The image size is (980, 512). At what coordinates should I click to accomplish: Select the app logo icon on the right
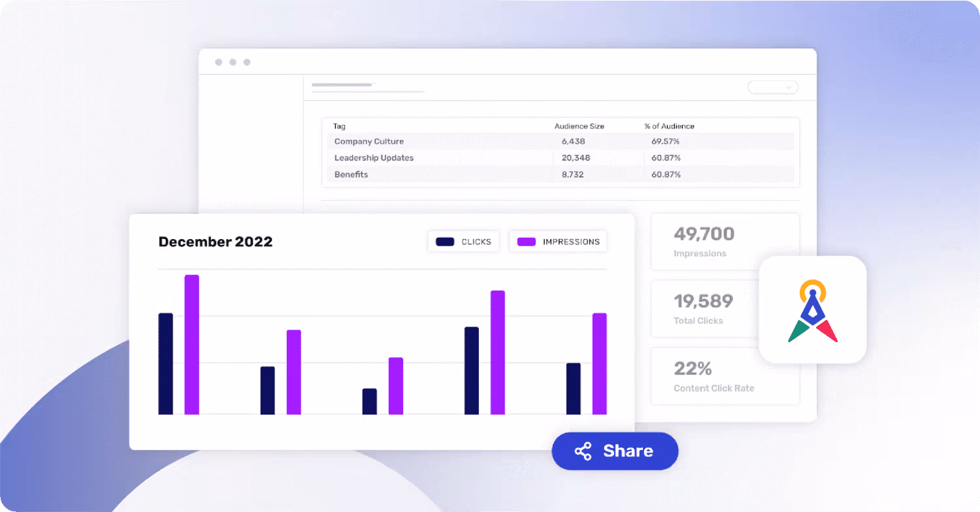click(812, 310)
